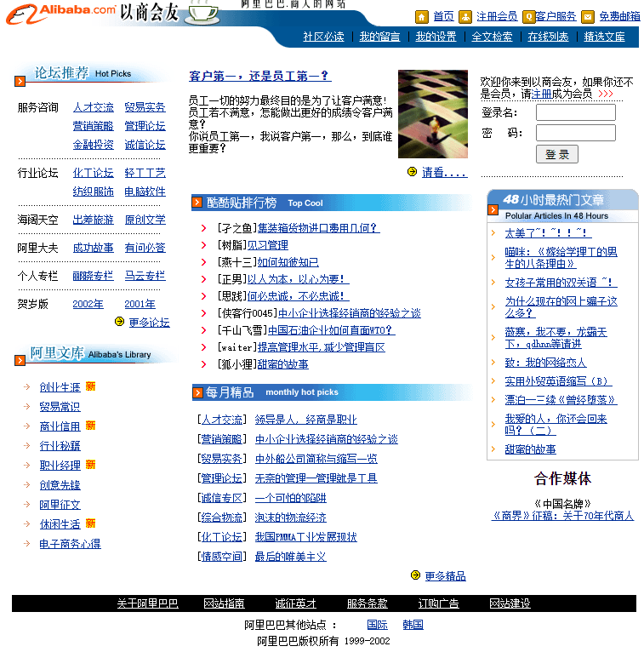Open monthly pick 泡沫的物流经济
644x652 pixels.
point(290,518)
